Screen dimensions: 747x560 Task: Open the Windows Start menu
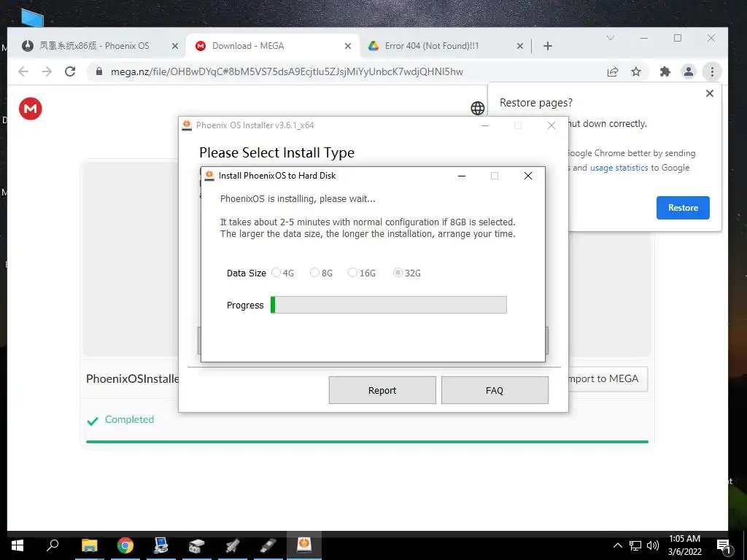[18, 545]
